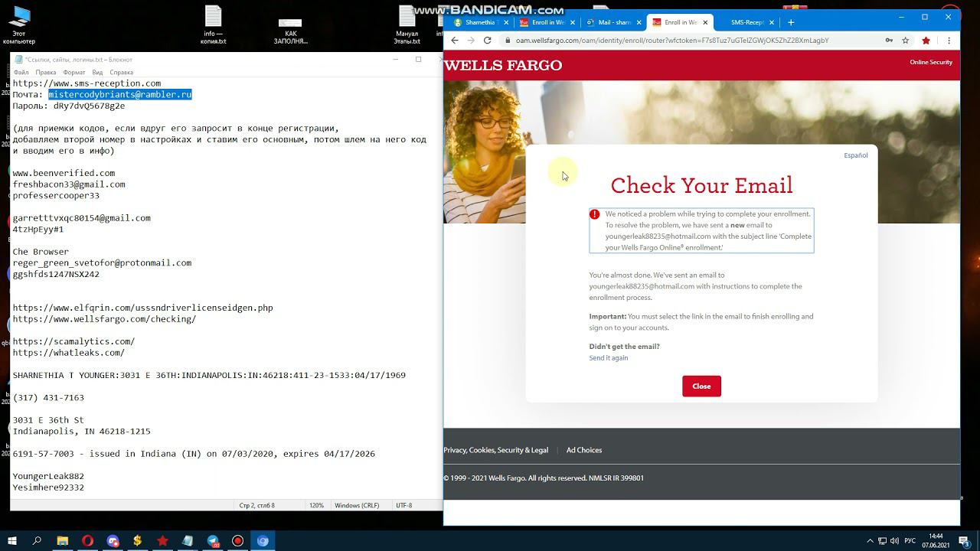Switch to the 'SMS-Recept' browser tab
The height and width of the screenshot is (551, 980).
[x=746, y=22]
